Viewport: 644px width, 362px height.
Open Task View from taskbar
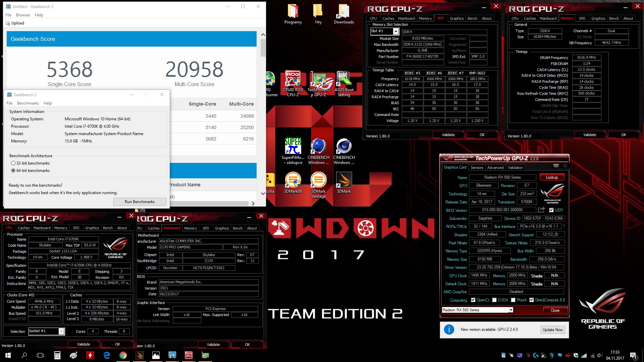tap(40, 355)
